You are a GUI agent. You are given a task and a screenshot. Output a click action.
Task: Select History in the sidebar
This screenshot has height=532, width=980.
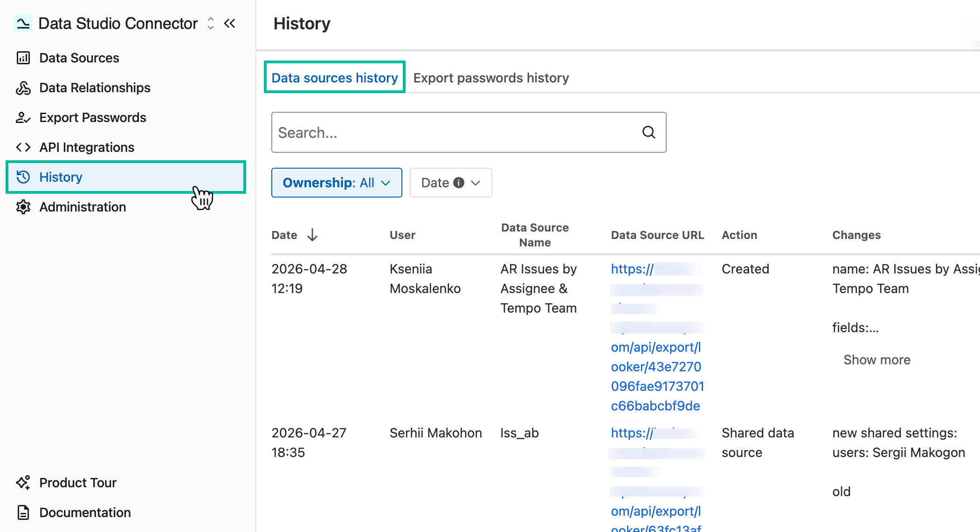click(126, 177)
